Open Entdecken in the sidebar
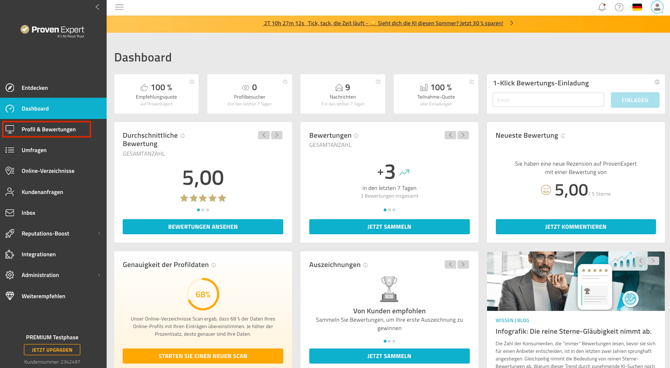Viewport: 670px width, 368px height. click(x=53, y=88)
